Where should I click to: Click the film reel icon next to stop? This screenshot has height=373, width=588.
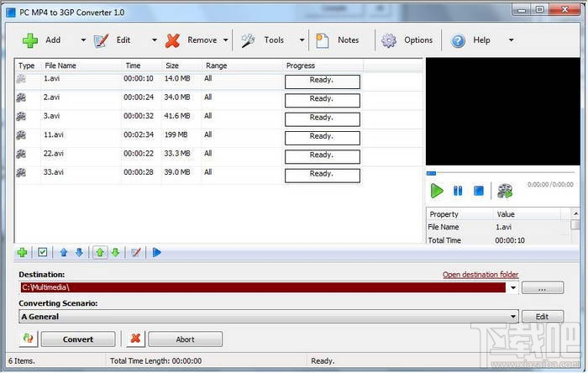(x=505, y=191)
